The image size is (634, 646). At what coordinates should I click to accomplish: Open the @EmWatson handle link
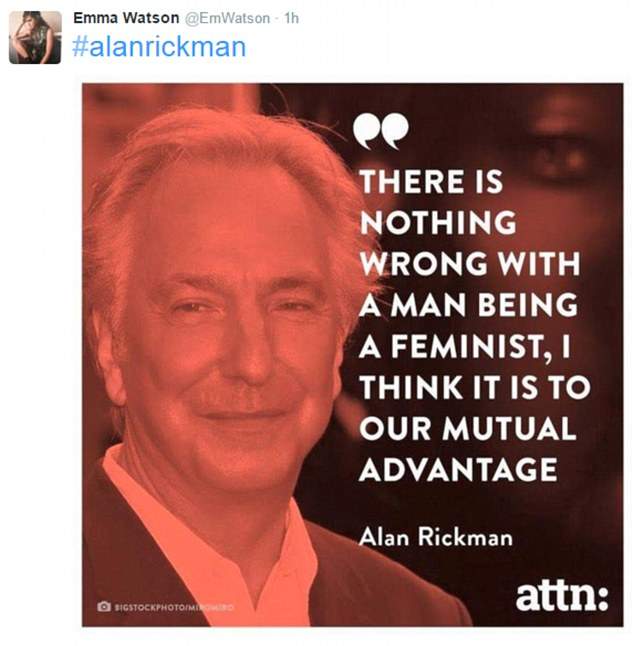pos(227,19)
